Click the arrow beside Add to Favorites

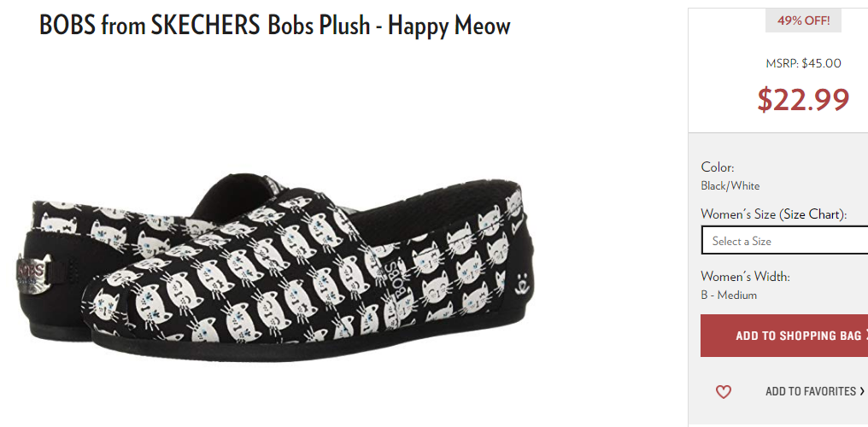(x=862, y=391)
